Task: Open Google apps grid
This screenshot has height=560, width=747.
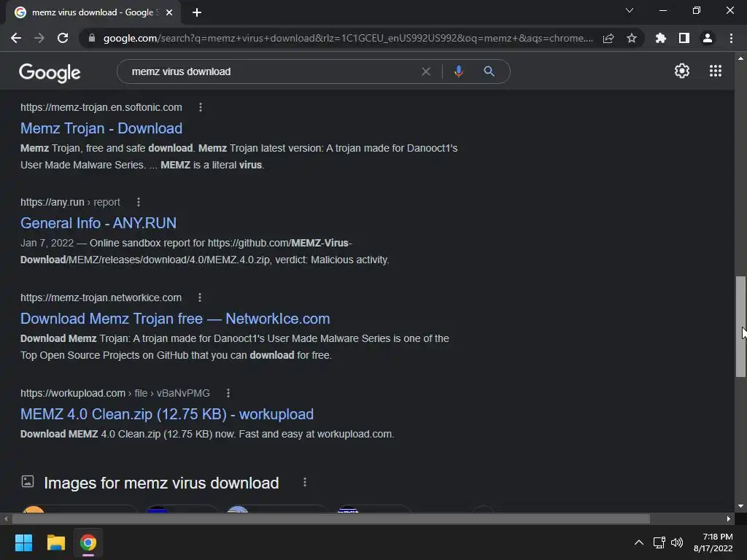Action: pos(716,71)
